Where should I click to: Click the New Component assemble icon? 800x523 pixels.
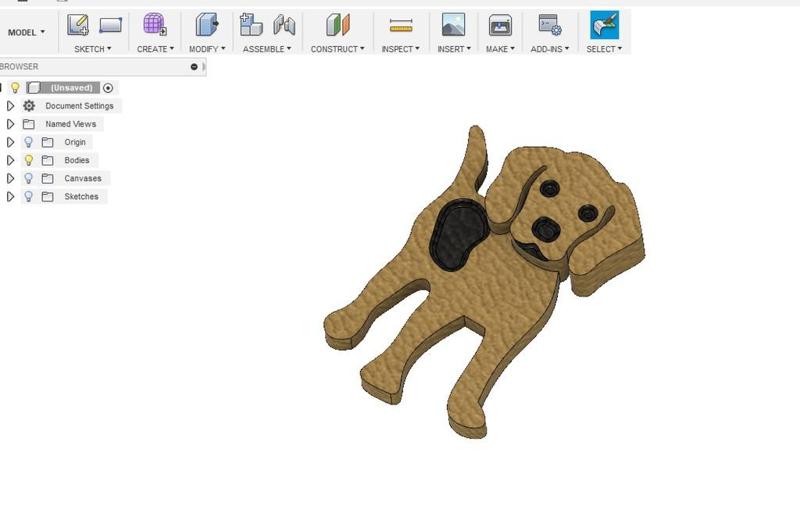click(x=251, y=24)
